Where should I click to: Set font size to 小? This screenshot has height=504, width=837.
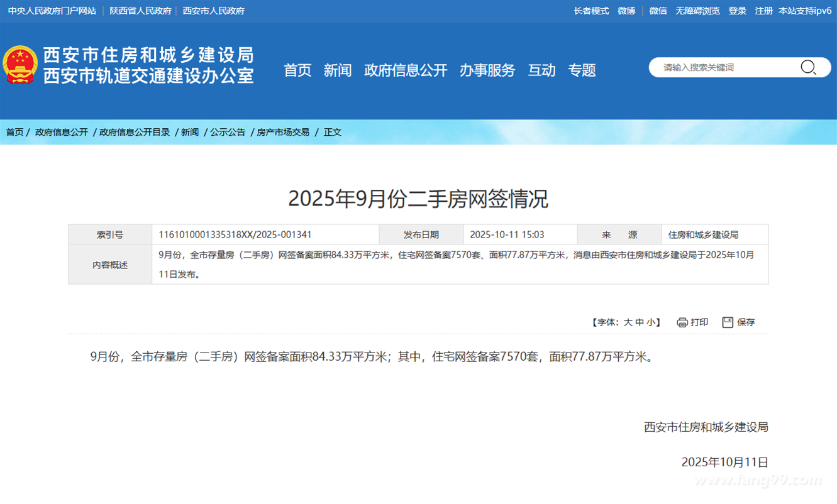click(x=651, y=322)
